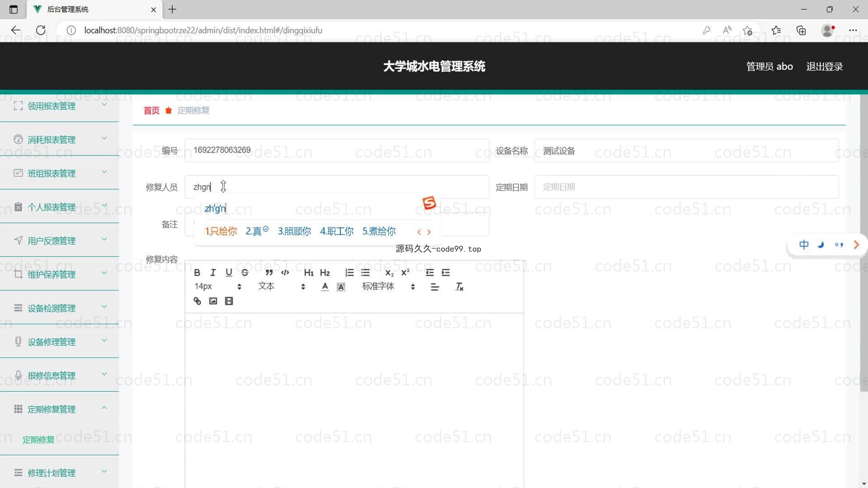Go to next IME candidate page
Image resolution: width=868 pixels, height=488 pixels.
pyautogui.click(x=429, y=232)
